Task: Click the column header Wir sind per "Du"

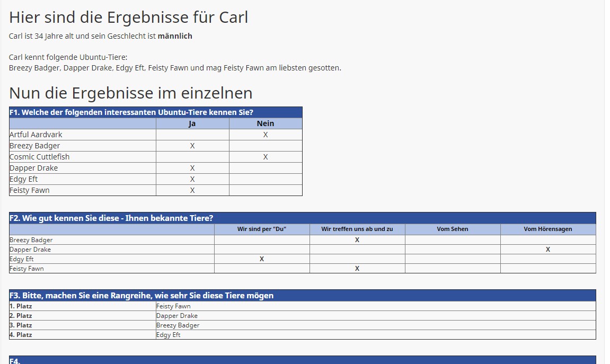Action: 262,229
